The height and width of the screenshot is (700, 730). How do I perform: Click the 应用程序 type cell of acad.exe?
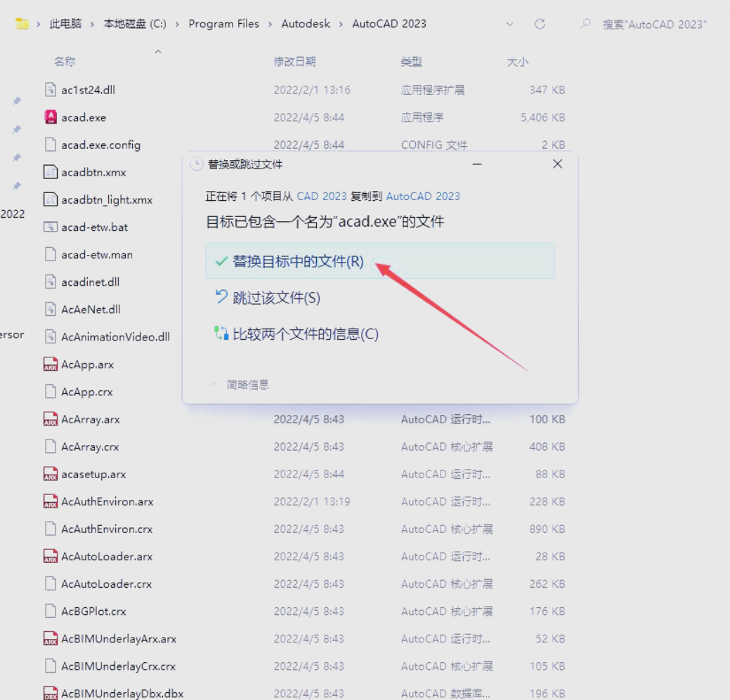pyautogui.click(x=422, y=117)
